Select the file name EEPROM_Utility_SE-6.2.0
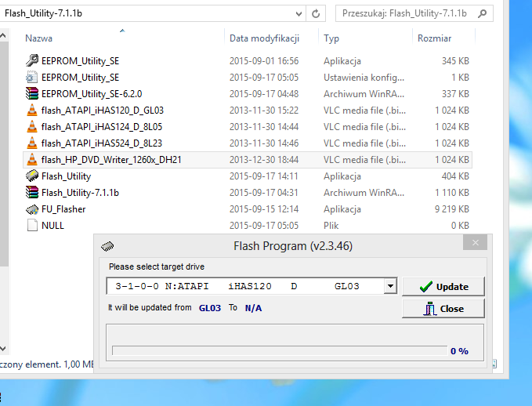 (x=92, y=94)
